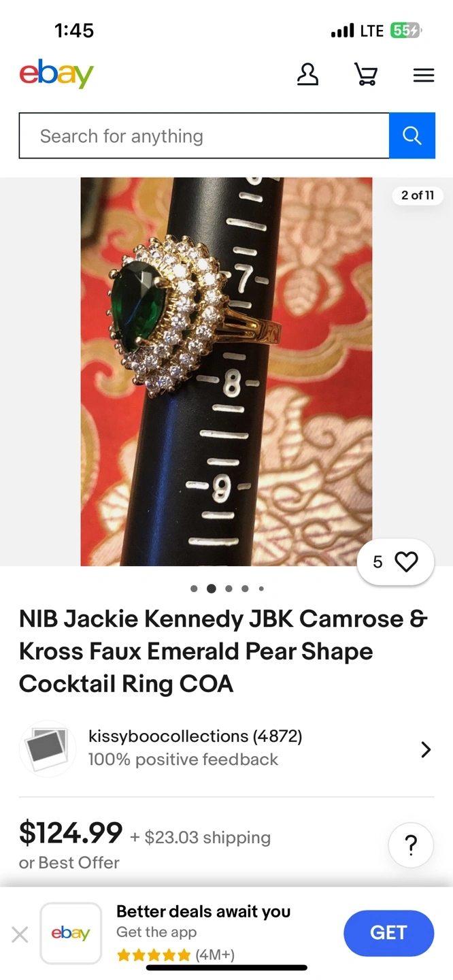Tap the GET app button
Screen dimensions: 453x980
pyautogui.click(x=389, y=933)
